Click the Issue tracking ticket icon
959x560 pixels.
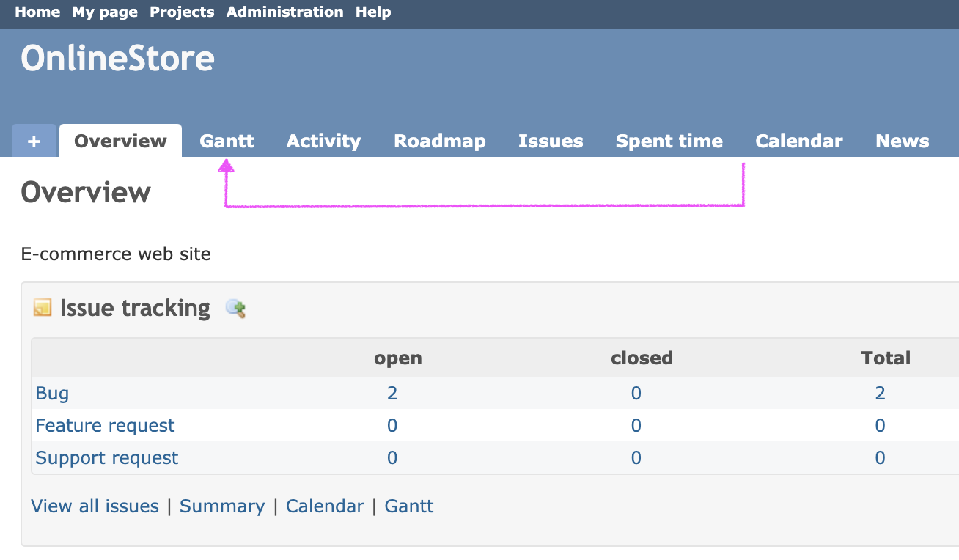click(x=43, y=309)
